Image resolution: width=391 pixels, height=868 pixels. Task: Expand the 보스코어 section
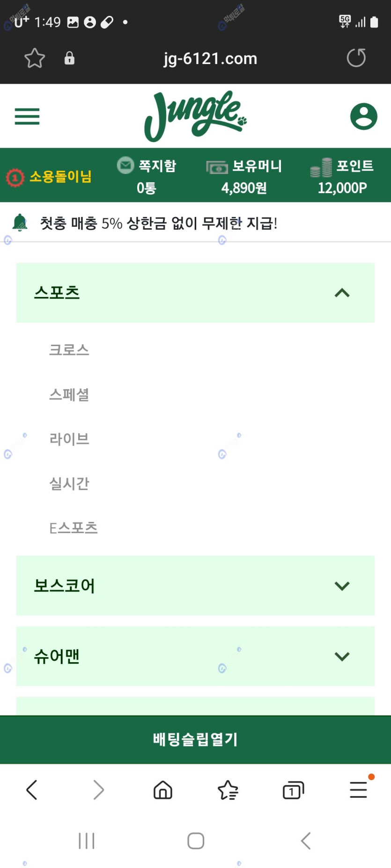click(x=195, y=586)
